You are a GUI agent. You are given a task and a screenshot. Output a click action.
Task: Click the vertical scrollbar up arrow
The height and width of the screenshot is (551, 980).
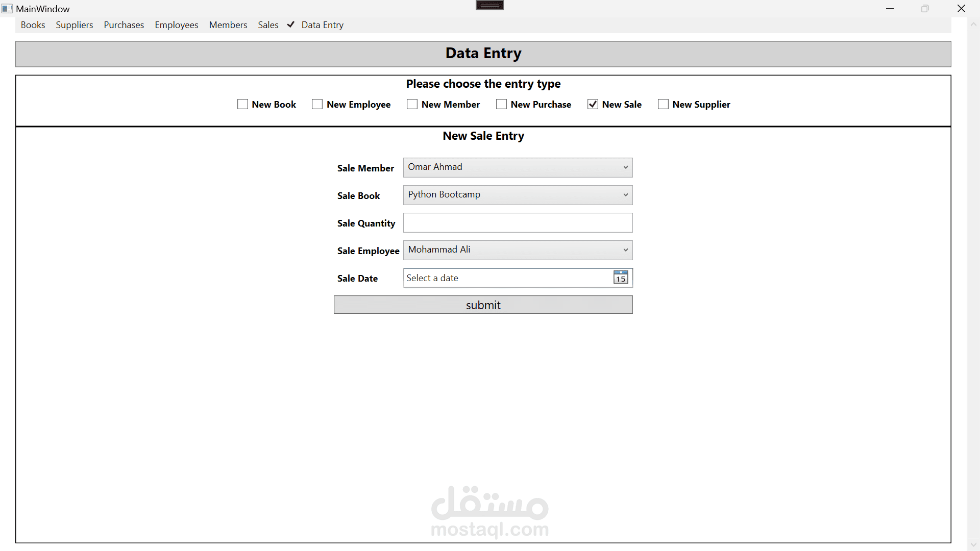[x=973, y=24]
